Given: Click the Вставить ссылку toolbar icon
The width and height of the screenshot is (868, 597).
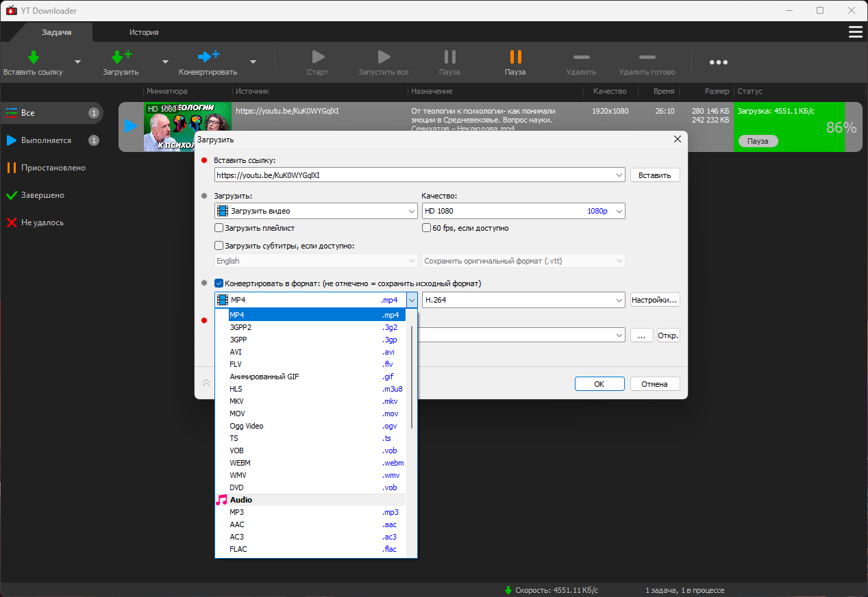Looking at the screenshot, I should coord(33,57).
